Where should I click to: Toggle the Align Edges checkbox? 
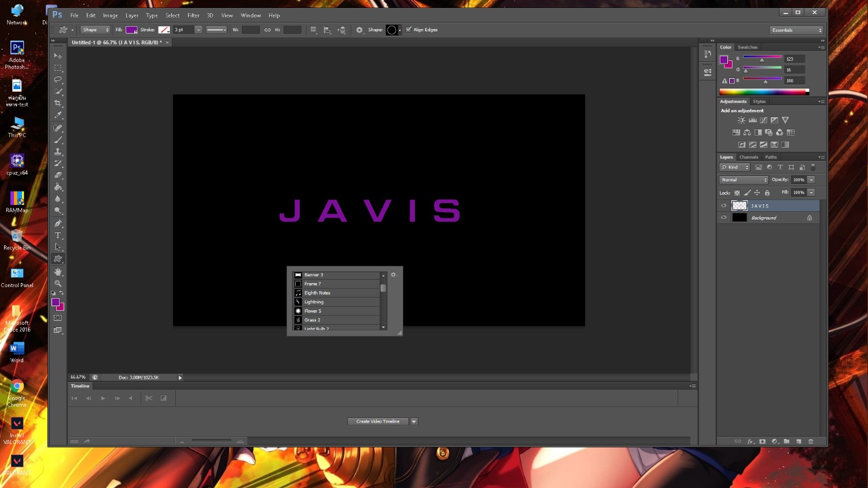409,30
